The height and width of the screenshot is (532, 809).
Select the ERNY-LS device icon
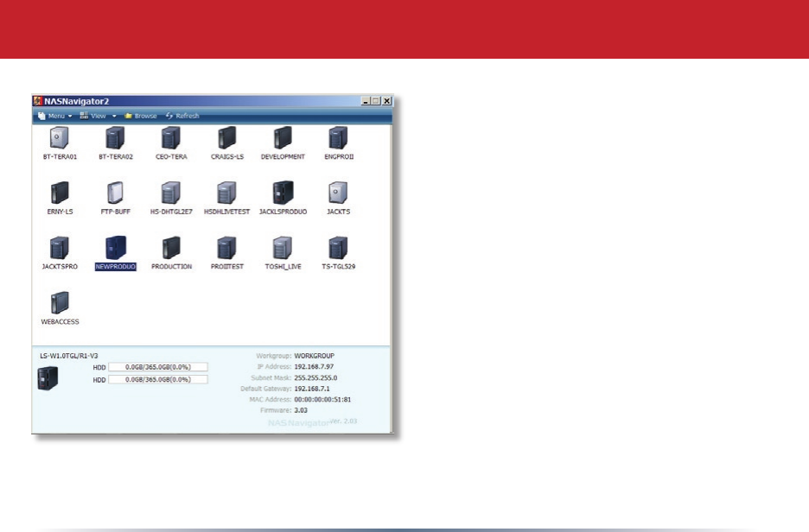(x=60, y=193)
